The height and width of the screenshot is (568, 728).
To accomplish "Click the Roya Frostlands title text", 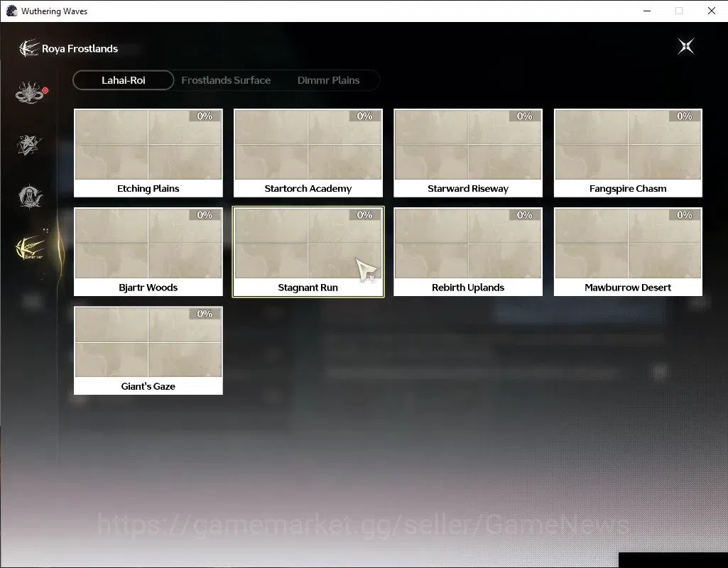I will coord(80,49).
